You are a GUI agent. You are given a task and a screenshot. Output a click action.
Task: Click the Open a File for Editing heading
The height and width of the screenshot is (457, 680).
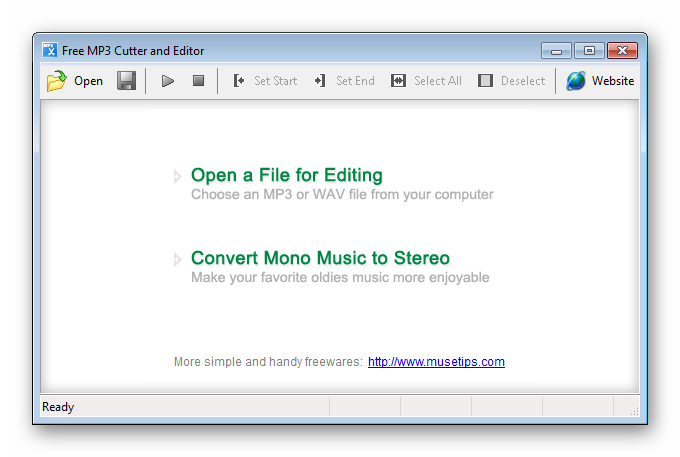click(287, 175)
